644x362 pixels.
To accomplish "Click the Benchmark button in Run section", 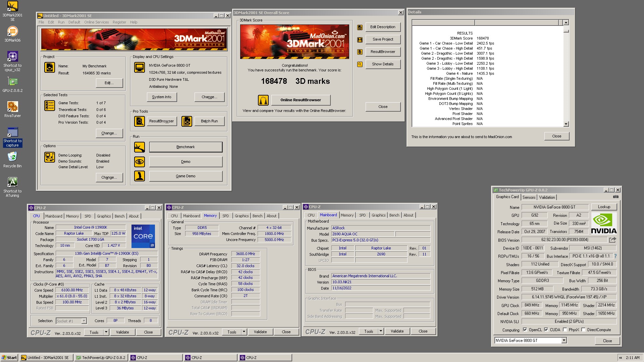I will (x=186, y=147).
